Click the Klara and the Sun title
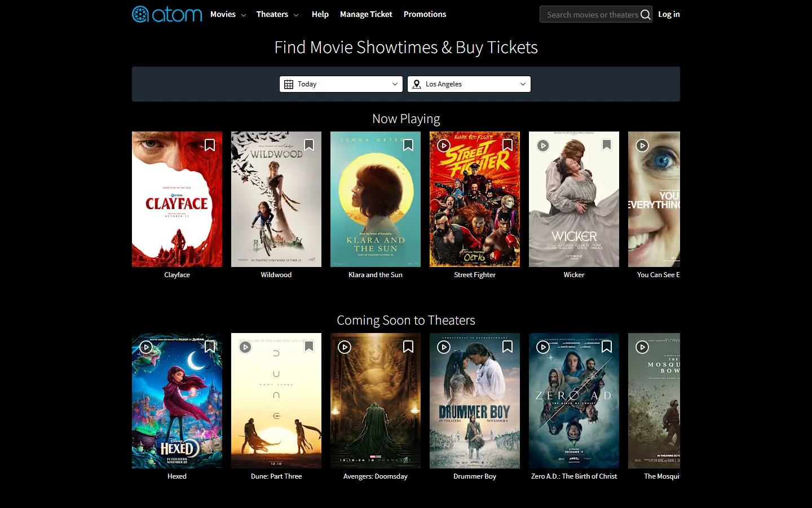Image resolution: width=812 pixels, height=508 pixels. [x=376, y=275]
